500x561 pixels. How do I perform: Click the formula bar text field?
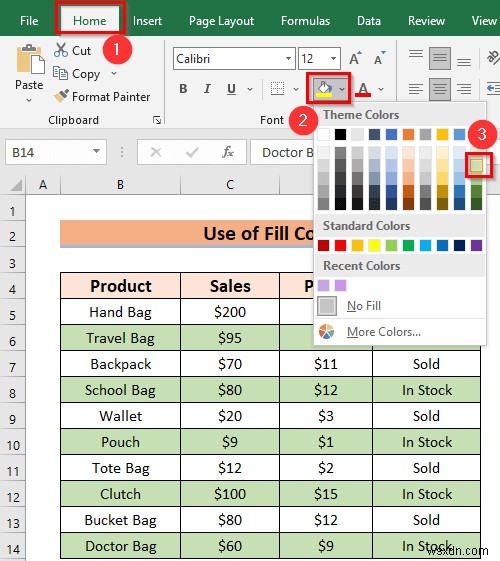coord(283,152)
